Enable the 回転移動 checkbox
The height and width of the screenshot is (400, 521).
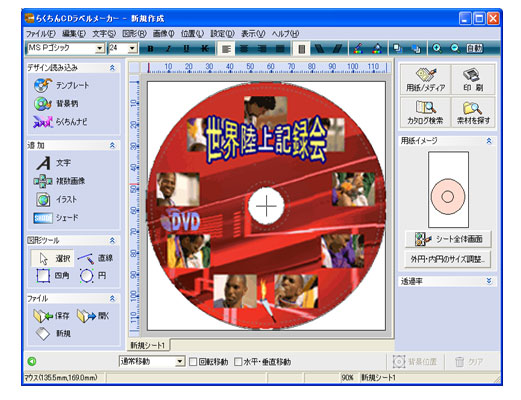193,362
